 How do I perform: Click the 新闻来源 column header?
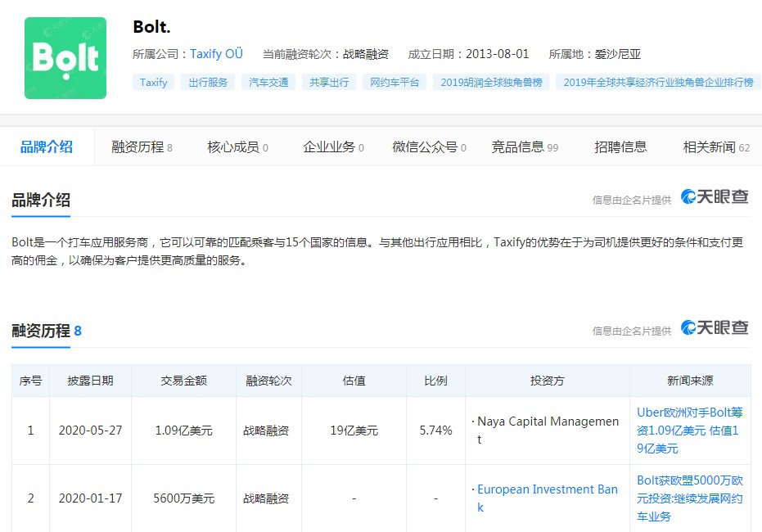coord(690,381)
